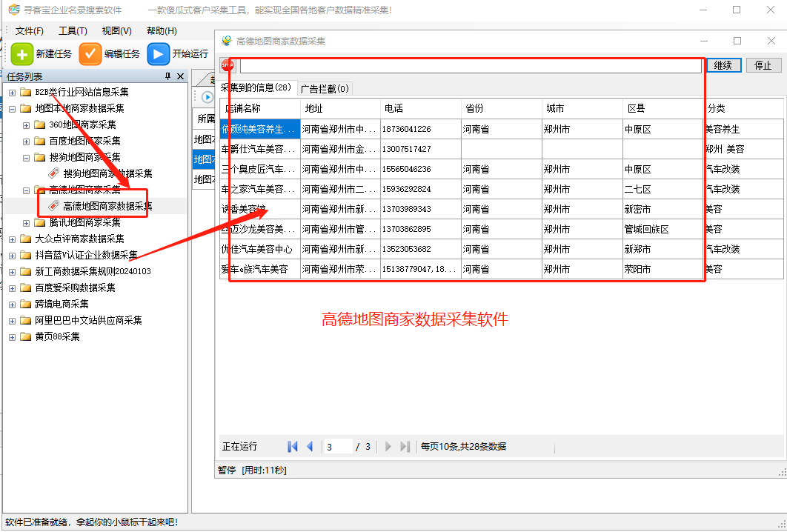The height and width of the screenshot is (532, 787).
Task: Click the 编辑任务 toolbar label
Action: click(122, 53)
